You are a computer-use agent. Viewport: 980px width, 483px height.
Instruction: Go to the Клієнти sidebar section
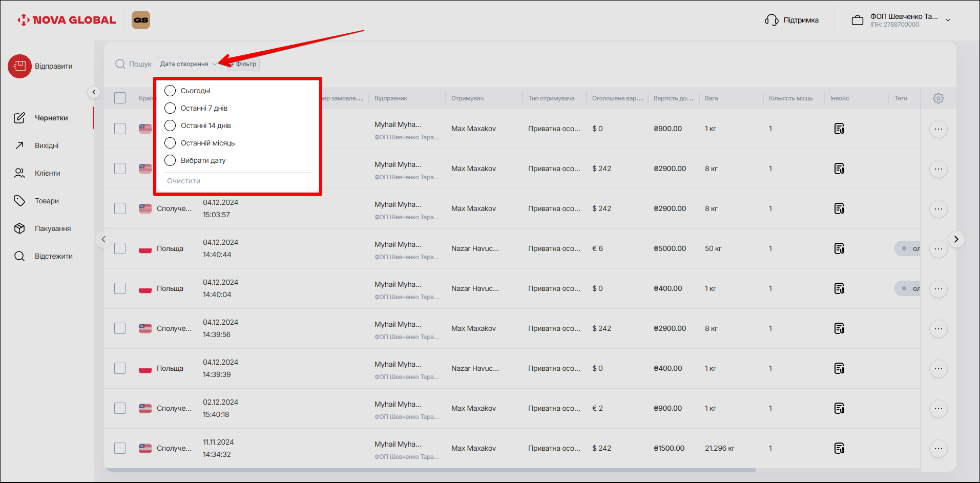click(x=47, y=173)
